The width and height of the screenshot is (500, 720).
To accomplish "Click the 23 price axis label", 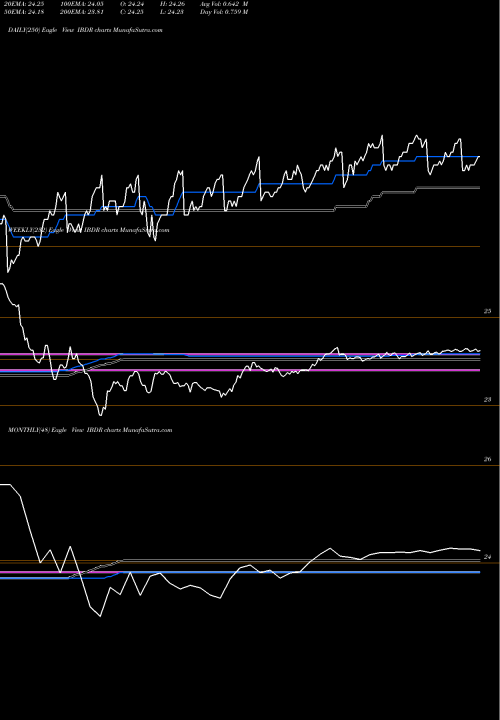I will (x=488, y=400).
